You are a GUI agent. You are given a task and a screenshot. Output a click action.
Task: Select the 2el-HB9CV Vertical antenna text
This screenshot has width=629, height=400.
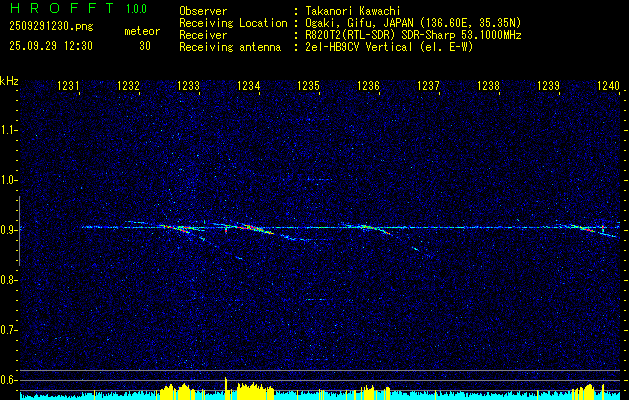tap(389, 47)
